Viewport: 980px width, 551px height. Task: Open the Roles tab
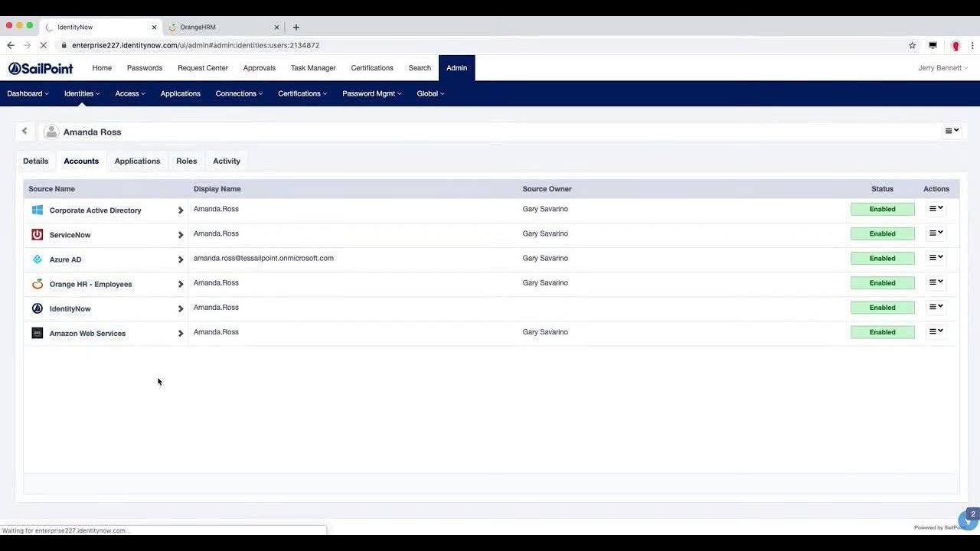[x=186, y=161]
